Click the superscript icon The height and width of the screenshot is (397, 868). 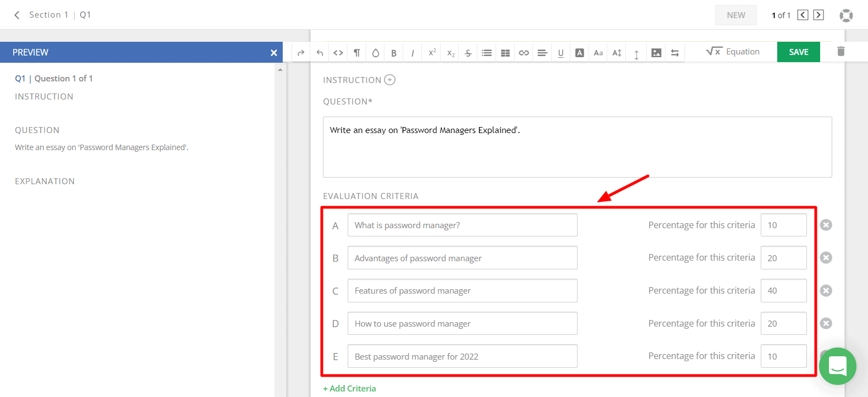432,52
